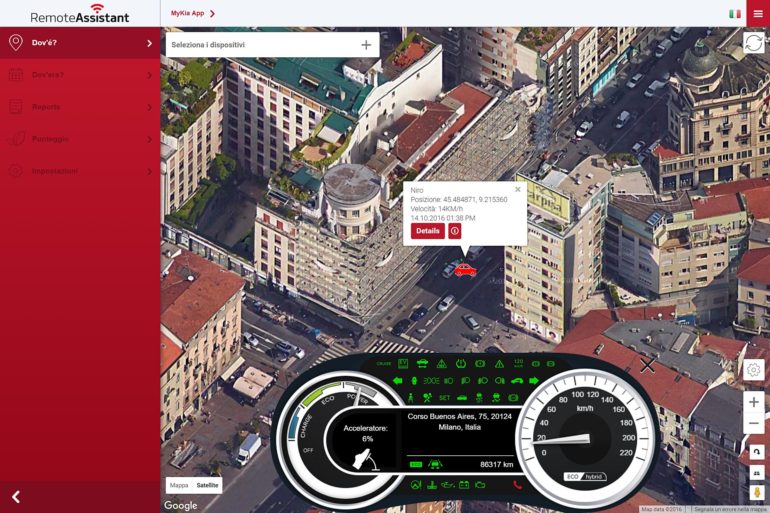Click the red phone icon on dashboard
The height and width of the screenshot is (513, 770).
[517, 485]
